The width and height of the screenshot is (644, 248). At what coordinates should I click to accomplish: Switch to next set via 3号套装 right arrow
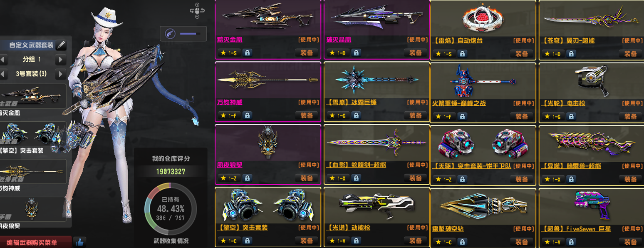coord(61,74)
